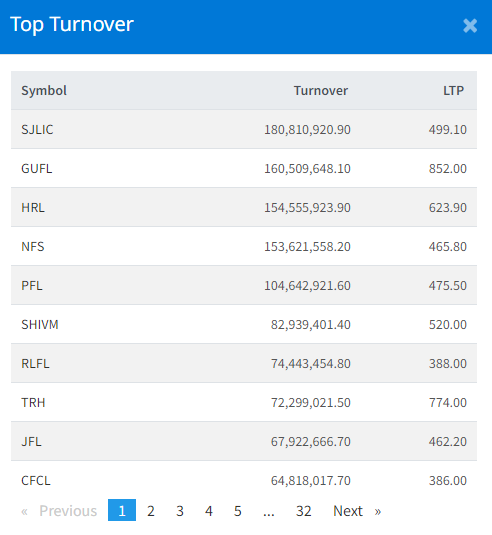Open the HRL stock entry
This screenshot has width=492, height=535.
[244, 207]
